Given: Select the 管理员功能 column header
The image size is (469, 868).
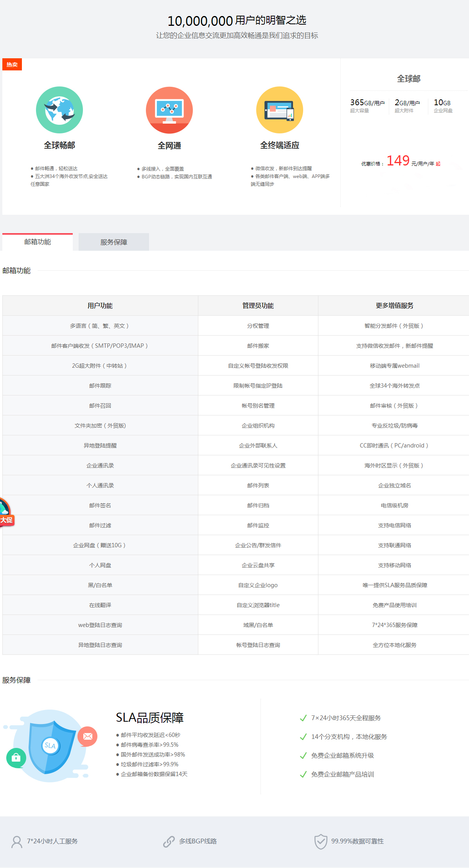Looking at the screenshot, I should (x=258, y=306).
